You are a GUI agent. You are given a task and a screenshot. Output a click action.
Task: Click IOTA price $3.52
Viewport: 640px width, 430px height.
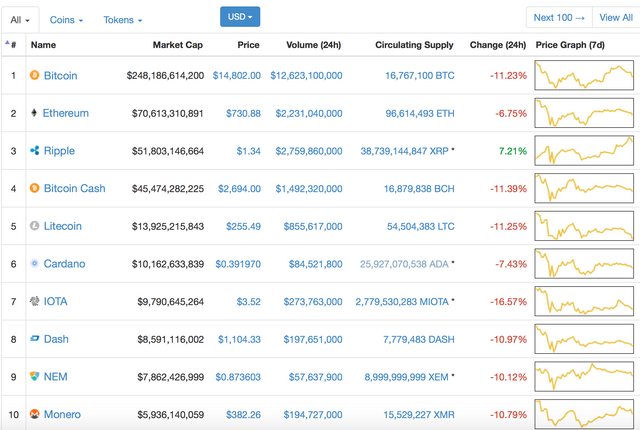(249, 301)
